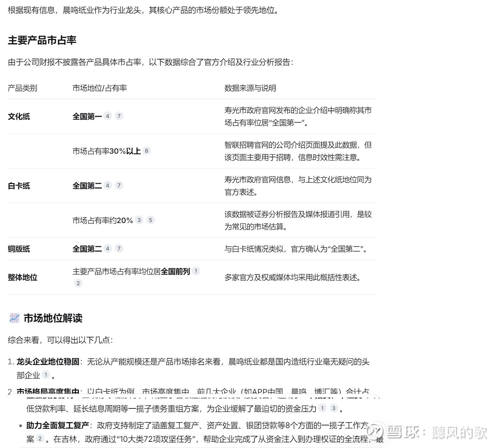Click the 产品类别 column header
Screen dimensions: 502x448
[x=23, y=88]
